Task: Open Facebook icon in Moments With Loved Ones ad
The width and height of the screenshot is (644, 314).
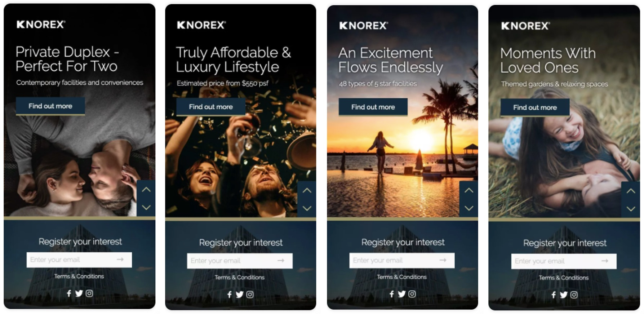Action: coord(554,295)
